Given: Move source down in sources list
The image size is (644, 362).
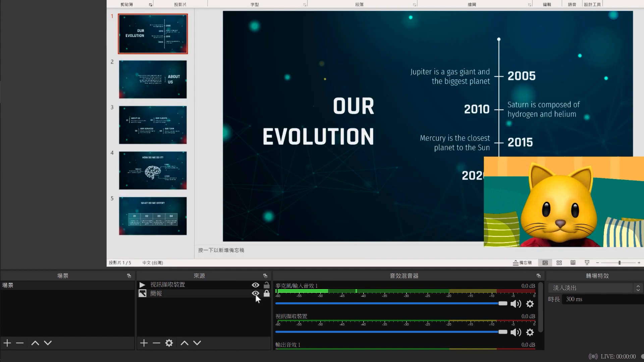Looking at the screenshot, I should pos(197,343).
